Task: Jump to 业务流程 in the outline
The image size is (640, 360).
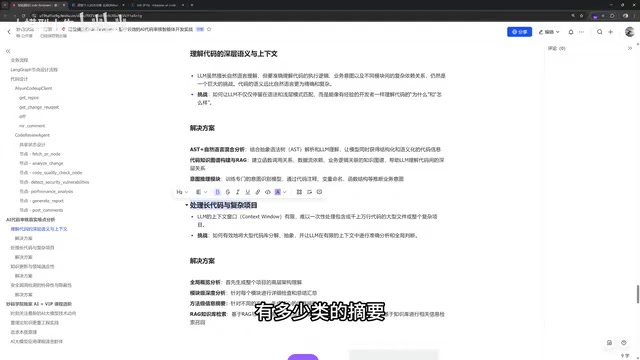Action: [x=19, y=60]
